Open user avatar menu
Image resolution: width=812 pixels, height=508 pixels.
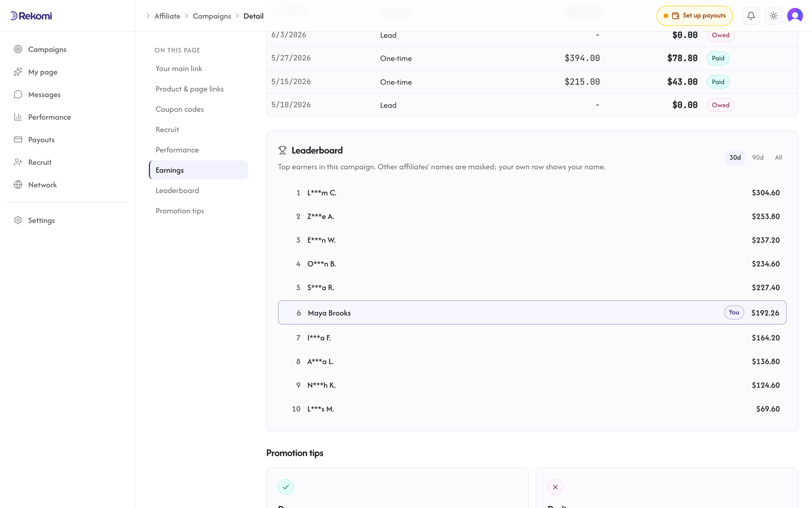[795, 16]
